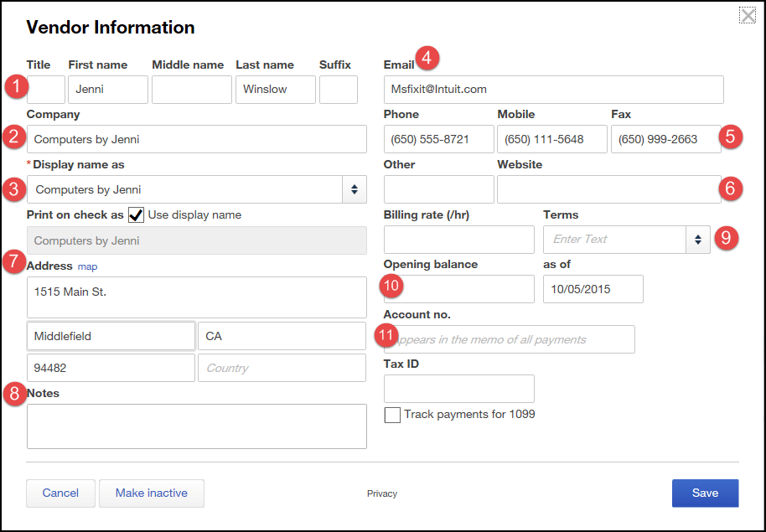Open the Display name as dropdown
This screenshot has height=532, width=766.
click(x=354, y=189)
